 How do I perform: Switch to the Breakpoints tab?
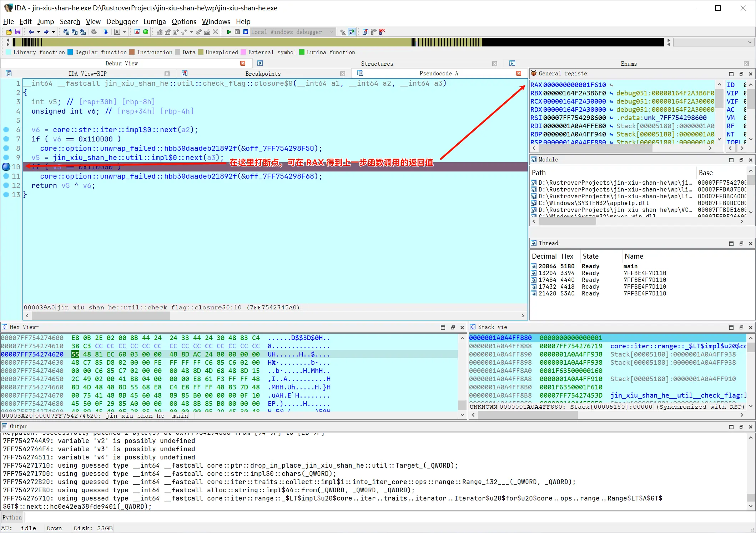(263, 74)
